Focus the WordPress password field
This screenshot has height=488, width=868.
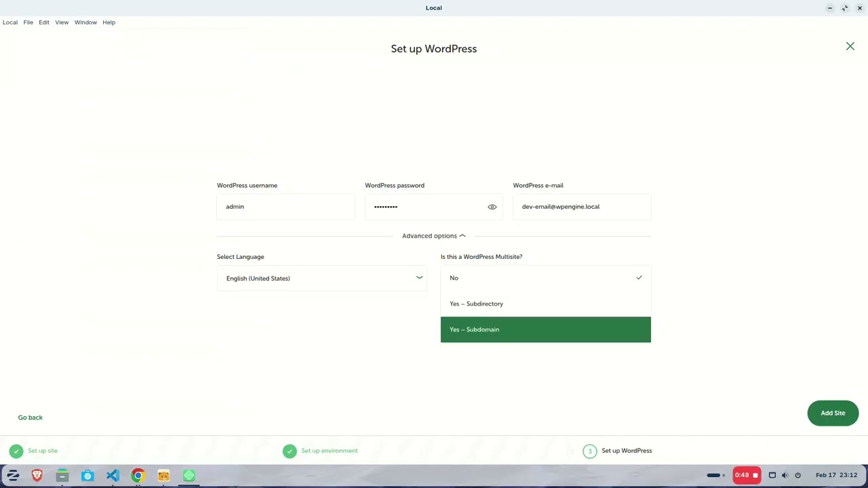point(434,207)
